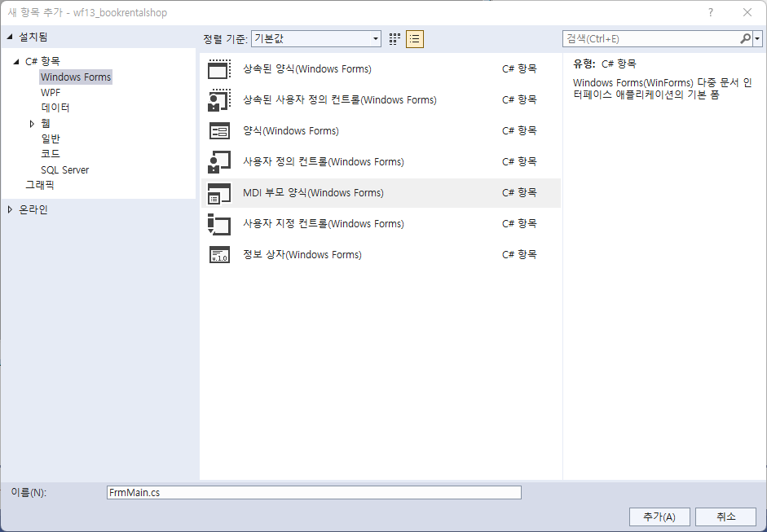Click 상속된 양식(Windows Forms) label text
This screenshot has height=532, width=767.
pyautogui.click(x=307, y=69)
